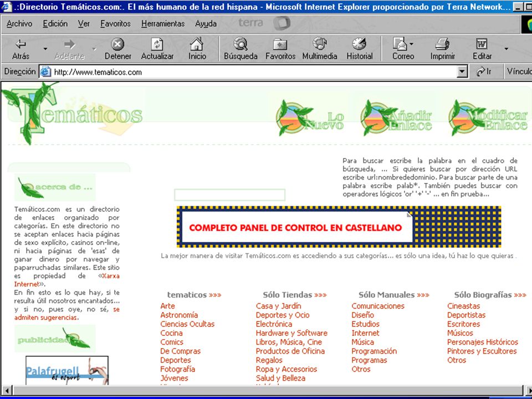Open the Regalos store link

click(269, 360)
